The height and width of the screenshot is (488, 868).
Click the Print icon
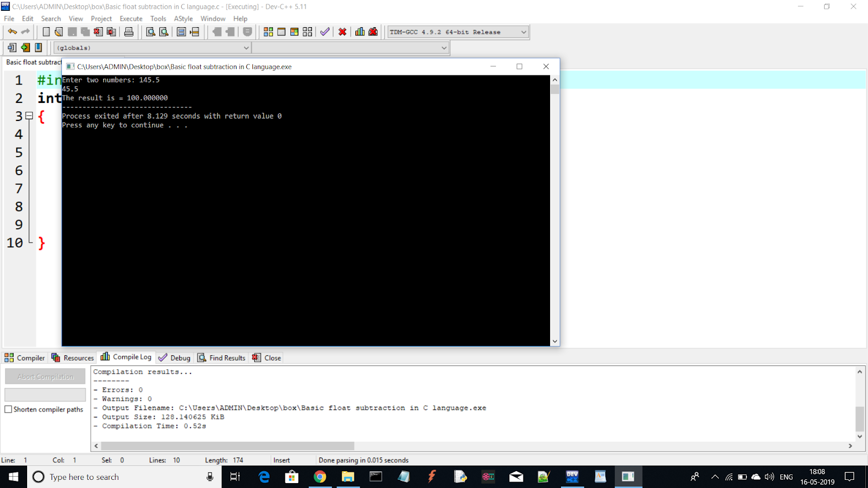(129, 31)
